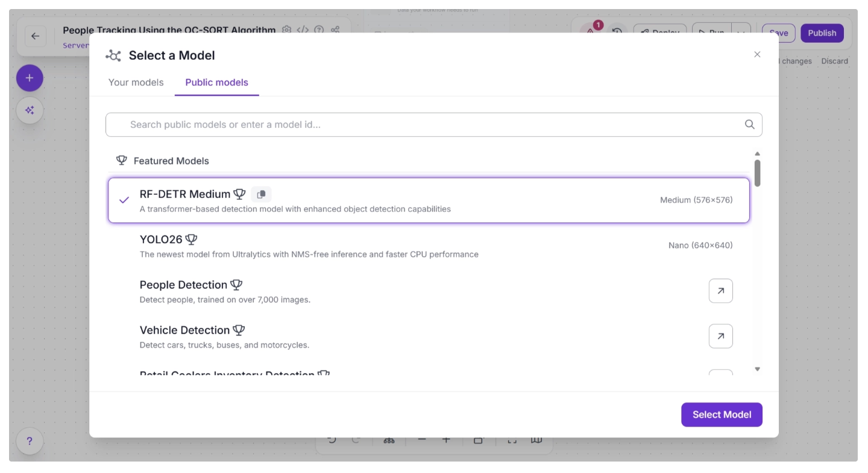Click the Select a Model node icon
The image size is (868, 473).
[x=113, y=56]
